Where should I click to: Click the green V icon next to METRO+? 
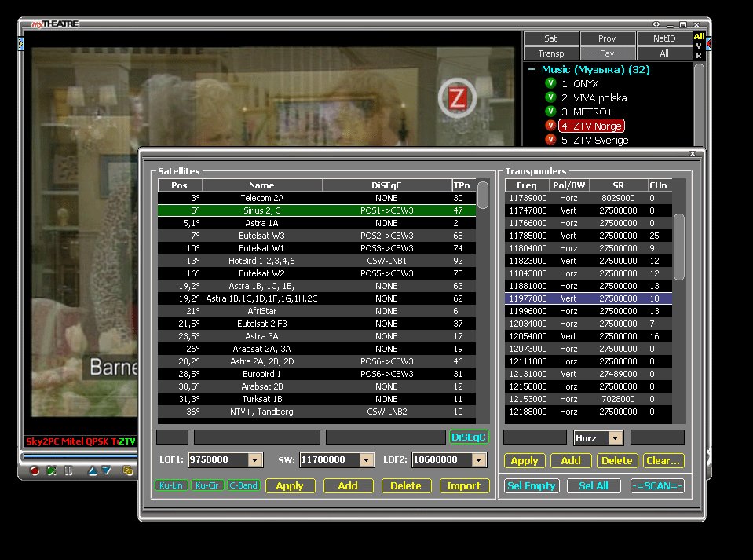[551, 112]
